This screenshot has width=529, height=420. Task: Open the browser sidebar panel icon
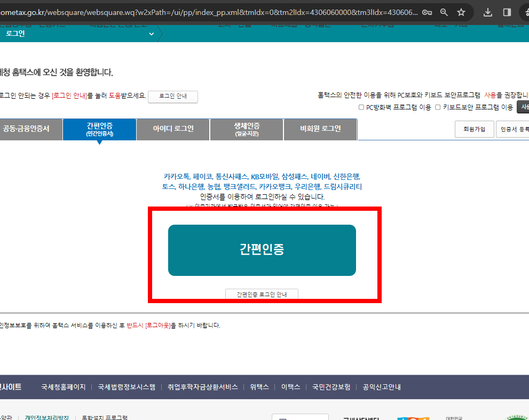507,11
